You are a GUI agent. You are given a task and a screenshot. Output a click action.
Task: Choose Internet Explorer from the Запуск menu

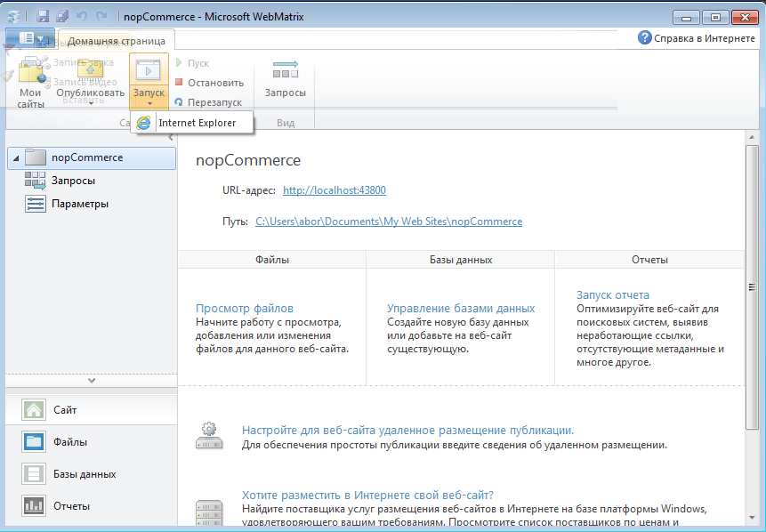tap(192, 123)
